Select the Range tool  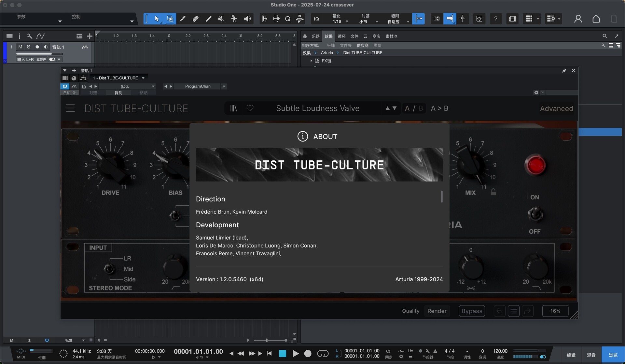(x=170, y=19)
